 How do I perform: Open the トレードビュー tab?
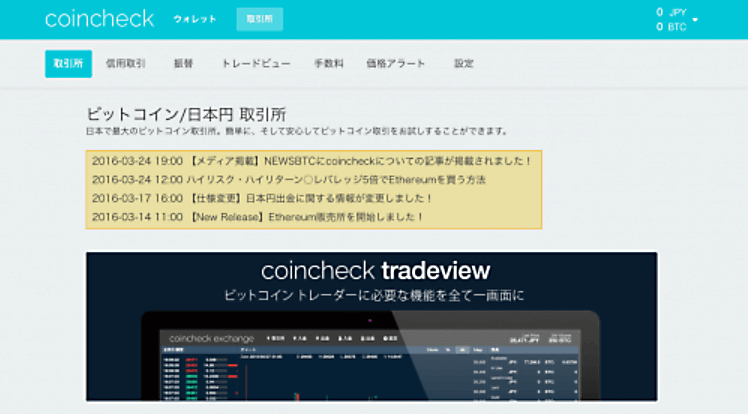(256, 63)
